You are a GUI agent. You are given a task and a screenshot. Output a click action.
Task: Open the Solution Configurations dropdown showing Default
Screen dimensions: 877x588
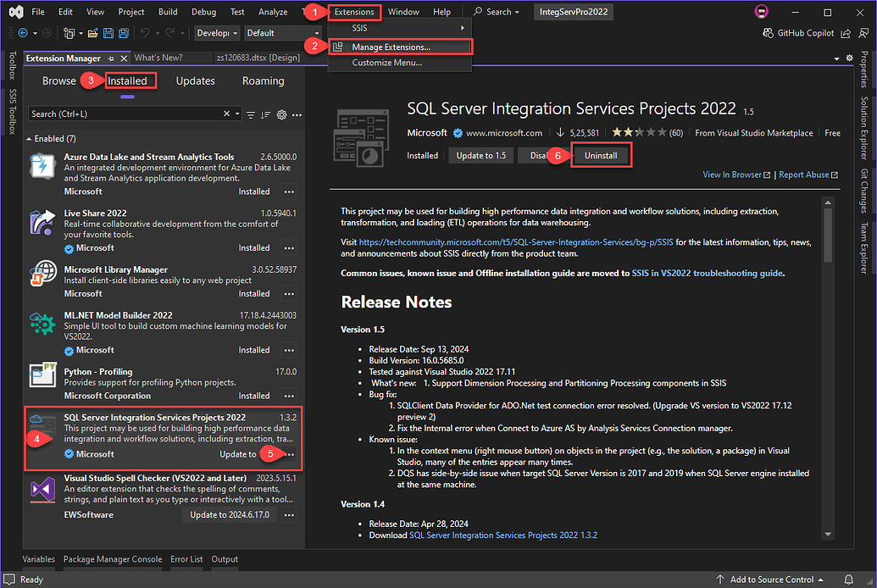pos(282,32)
